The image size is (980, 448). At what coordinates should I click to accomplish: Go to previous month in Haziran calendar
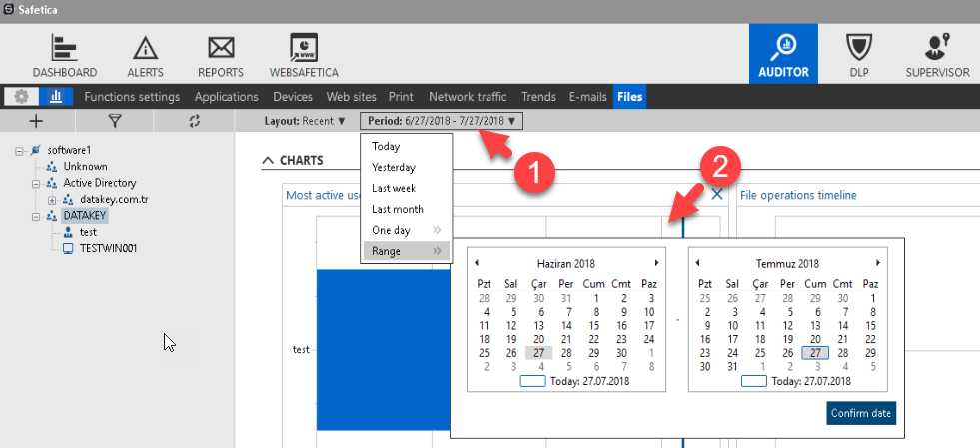point(477,263)
